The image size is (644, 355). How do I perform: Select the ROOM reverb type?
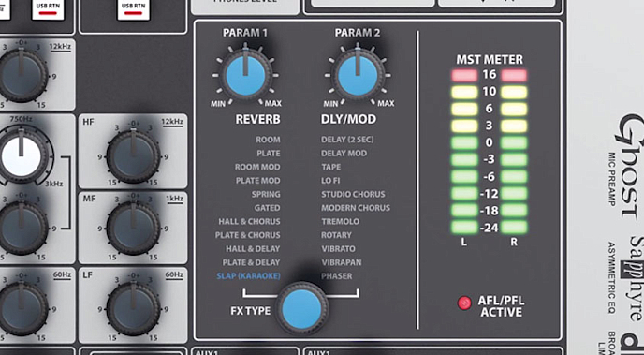[268, 140]
